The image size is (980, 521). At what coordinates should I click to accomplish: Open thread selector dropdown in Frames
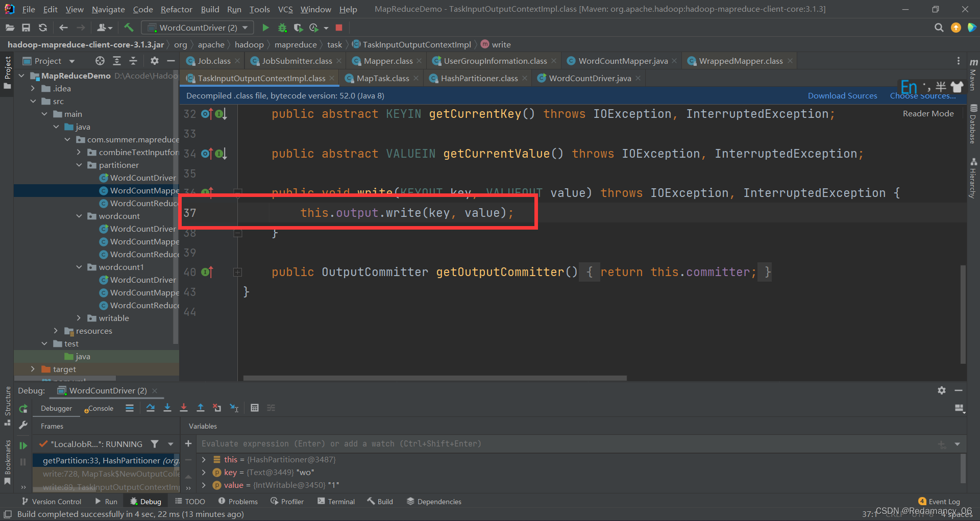[171, 444]
